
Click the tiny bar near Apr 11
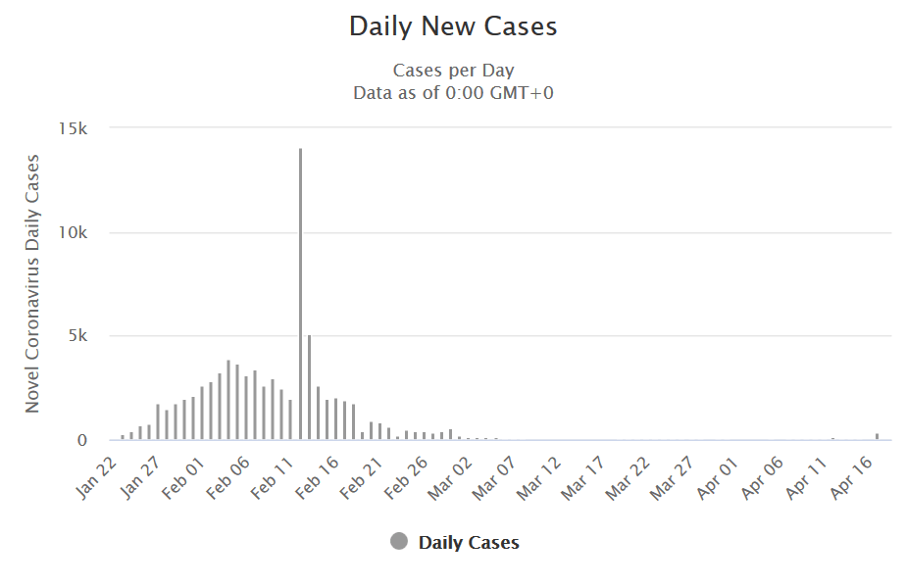pos(832,438)
